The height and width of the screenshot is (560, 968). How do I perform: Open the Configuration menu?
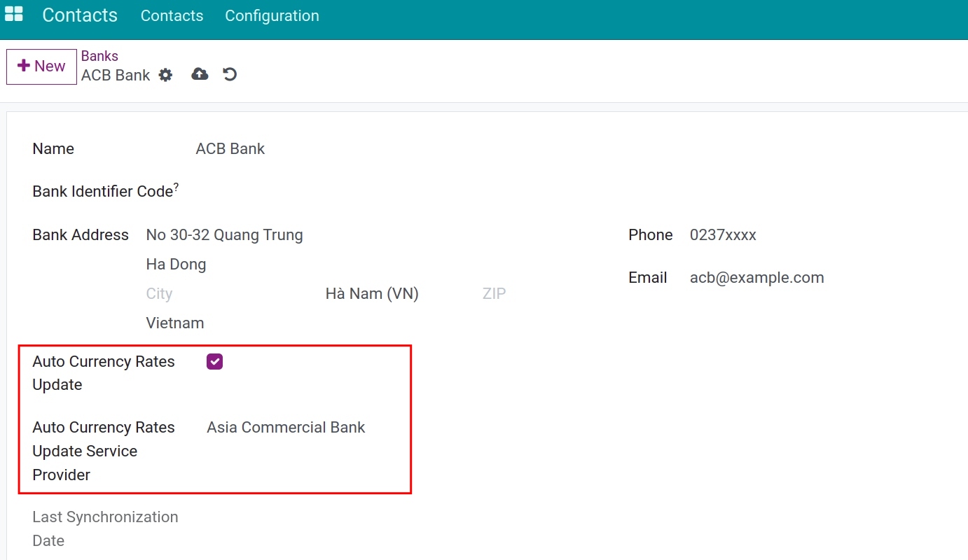coord(272,15)
